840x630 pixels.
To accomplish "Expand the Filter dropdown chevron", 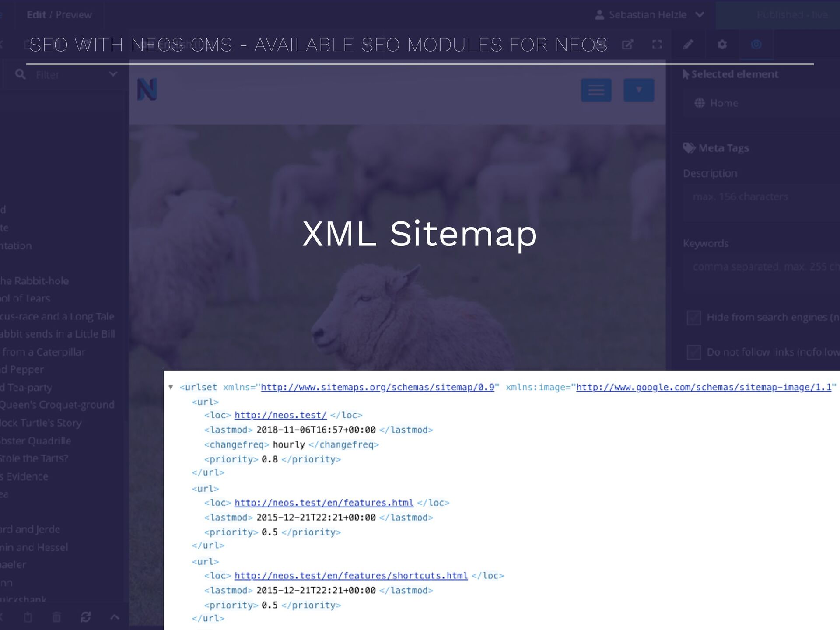I will tap(113, 74).
